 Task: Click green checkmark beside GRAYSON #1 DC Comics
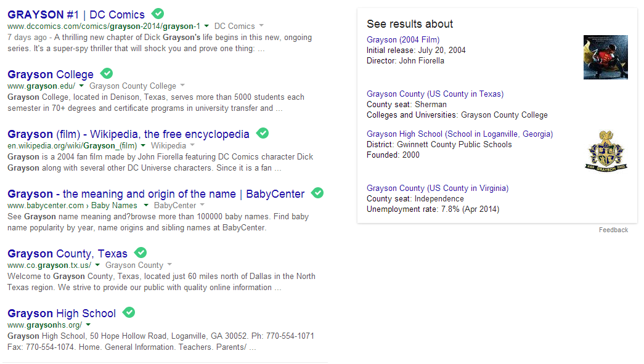click(157, 14)
